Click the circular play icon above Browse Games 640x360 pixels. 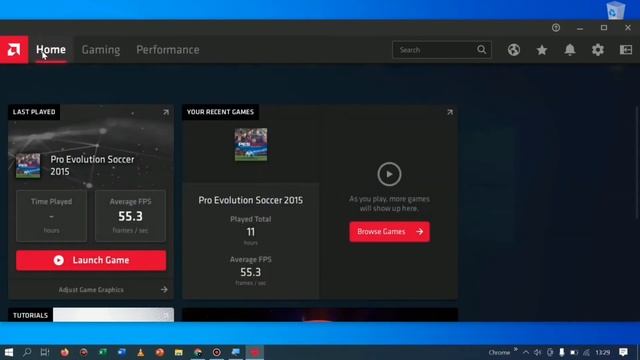pyautogui.click(x=389, y=174)
